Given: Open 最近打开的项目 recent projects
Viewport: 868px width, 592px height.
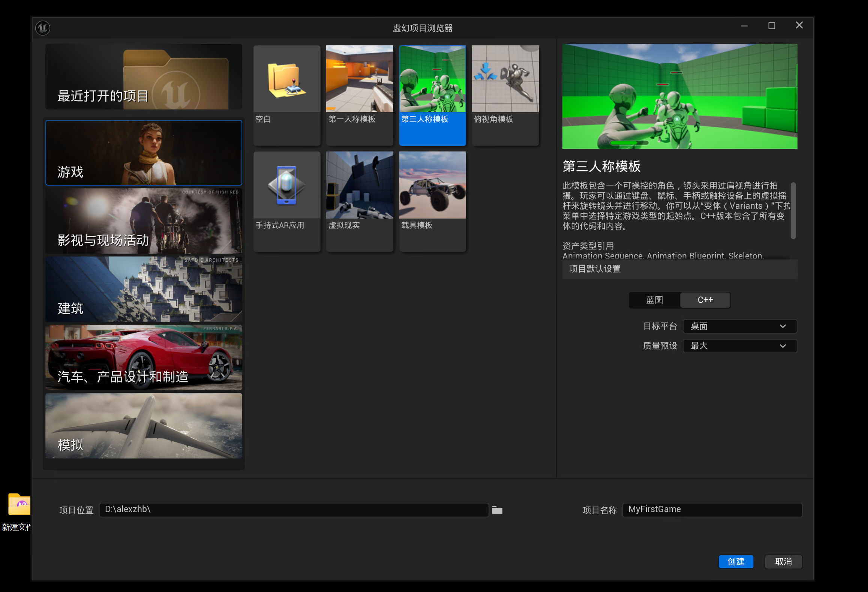Looking at the screenshot, I should coord(144,77).
